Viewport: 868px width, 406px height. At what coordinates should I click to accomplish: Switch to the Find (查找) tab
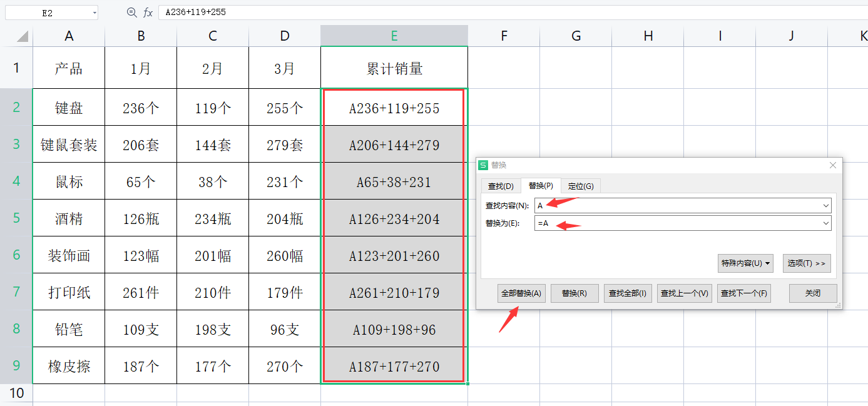coord(501,186)
